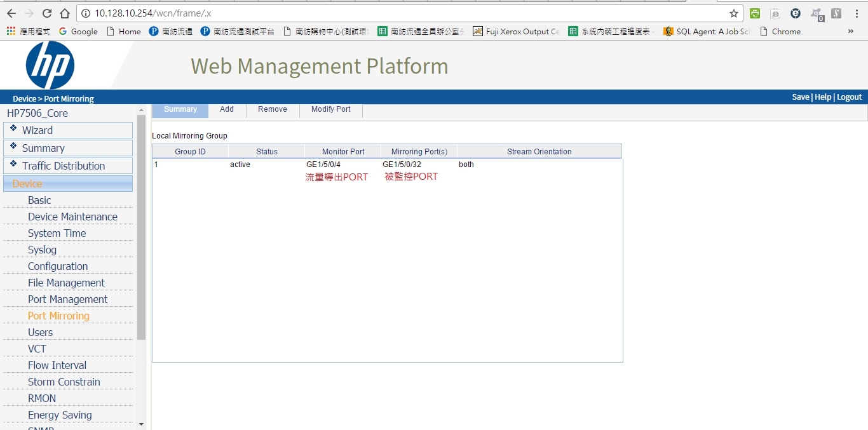Click the browser home icon
868x430 pixels.
(x=65, y=13)
